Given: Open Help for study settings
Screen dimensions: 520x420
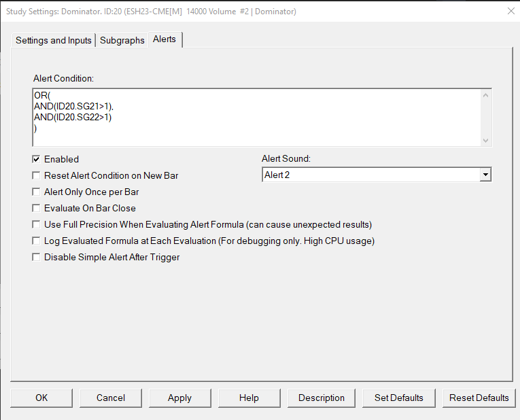Looking at the screenshot, I should pos(249,398).
